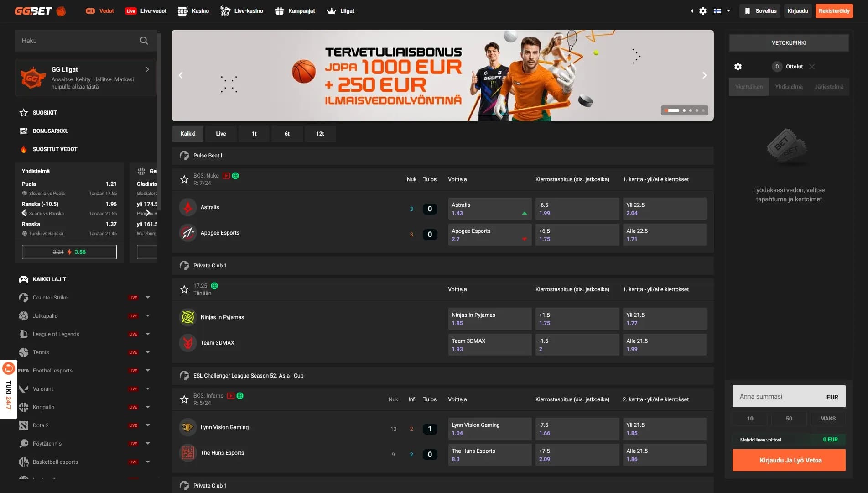Switch bet slip to Järjestelmä tab
The image size is (868, 493).
(829, 87)
